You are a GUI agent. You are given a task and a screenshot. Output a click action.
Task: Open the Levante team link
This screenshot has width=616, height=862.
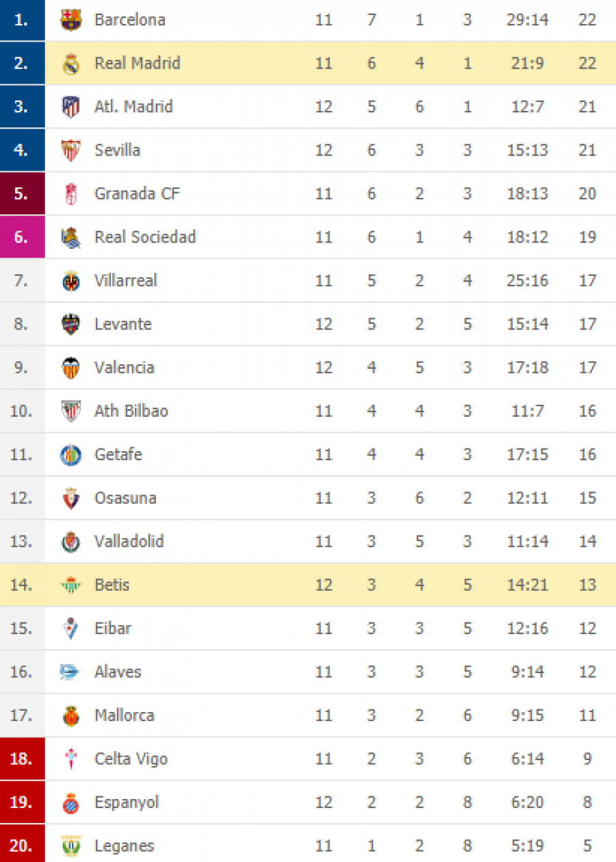(x=123, y=324)
